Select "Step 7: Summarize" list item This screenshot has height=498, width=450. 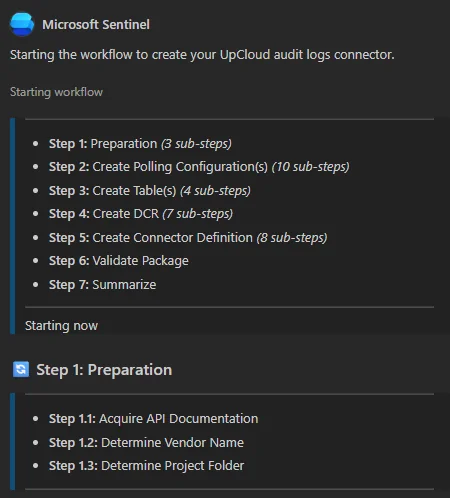pyautogui.click(x=102, y=285)
